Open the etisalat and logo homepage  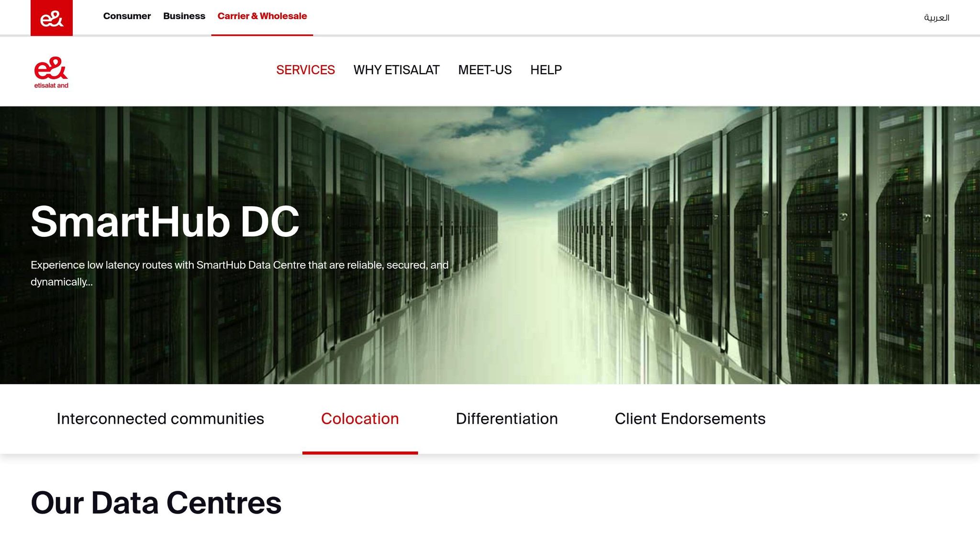coord(51,72)
